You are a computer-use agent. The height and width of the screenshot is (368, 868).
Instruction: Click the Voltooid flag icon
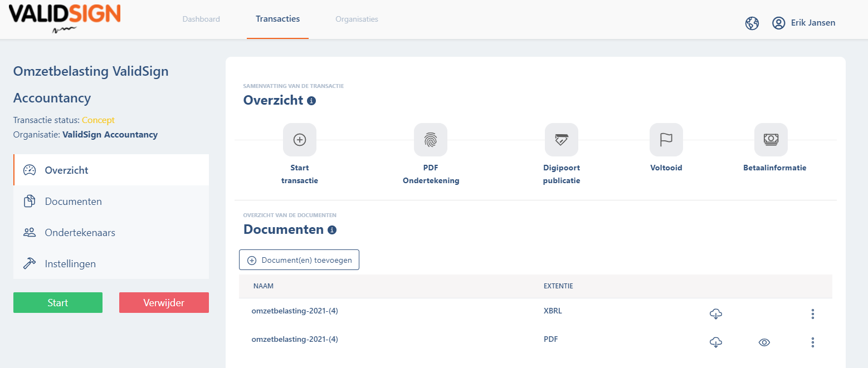coord(666,140)
